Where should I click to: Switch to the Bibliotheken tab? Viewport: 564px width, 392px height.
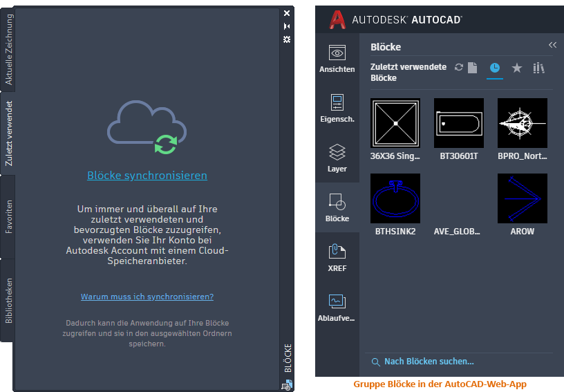8,301
